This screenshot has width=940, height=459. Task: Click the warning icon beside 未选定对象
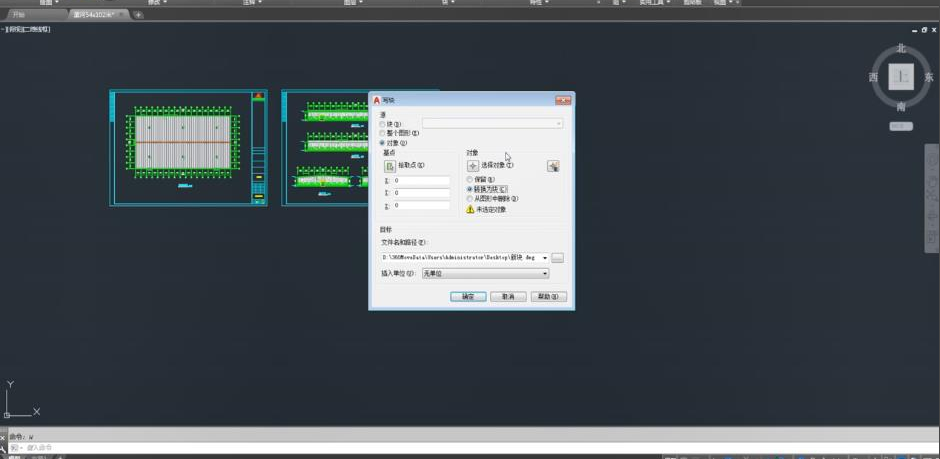(470, 210)
